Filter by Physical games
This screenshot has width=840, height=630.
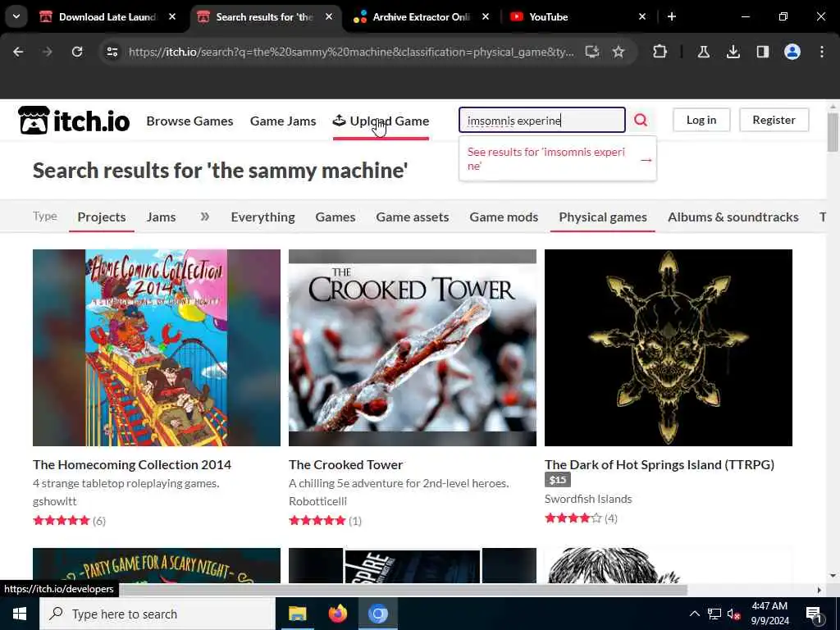coord(603,217)
